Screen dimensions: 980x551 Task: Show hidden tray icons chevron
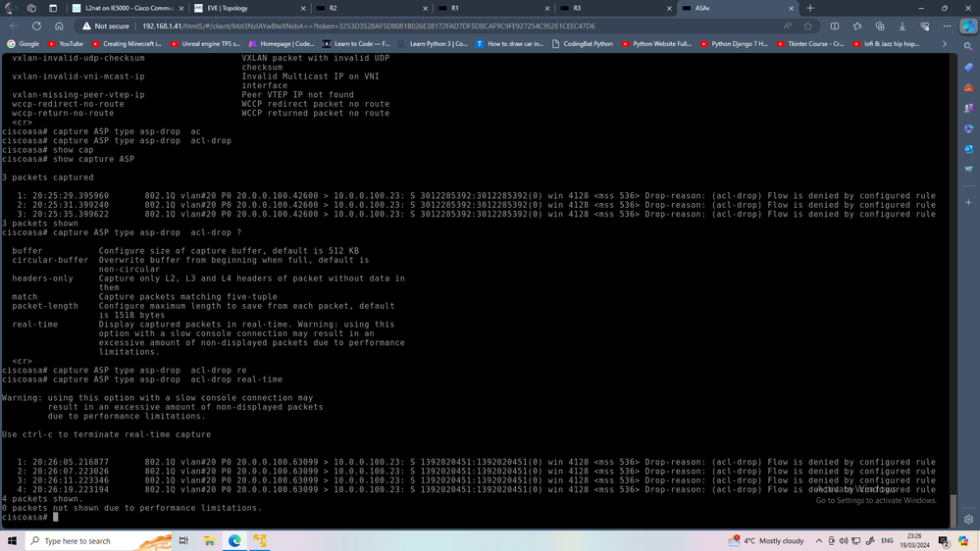click(819, 540)
